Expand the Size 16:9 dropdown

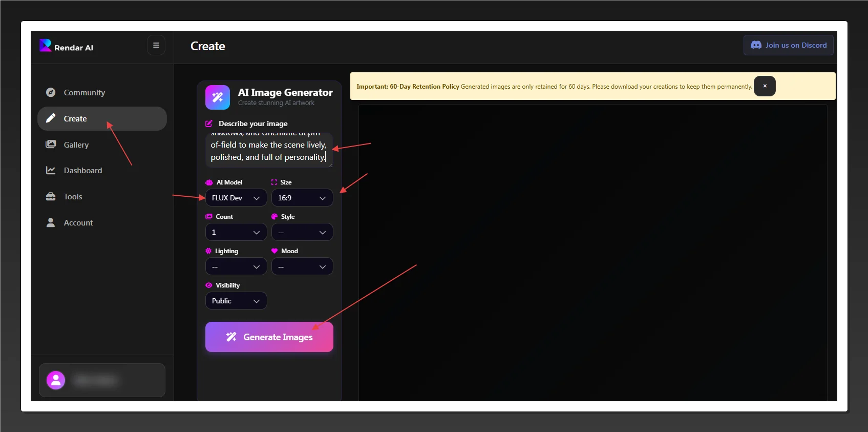302,198
